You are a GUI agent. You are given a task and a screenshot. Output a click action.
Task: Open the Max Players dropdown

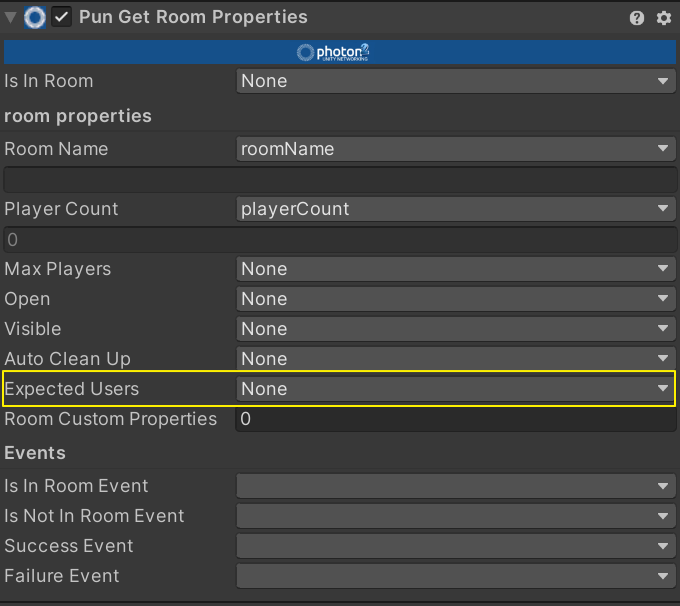click(455, 269)
